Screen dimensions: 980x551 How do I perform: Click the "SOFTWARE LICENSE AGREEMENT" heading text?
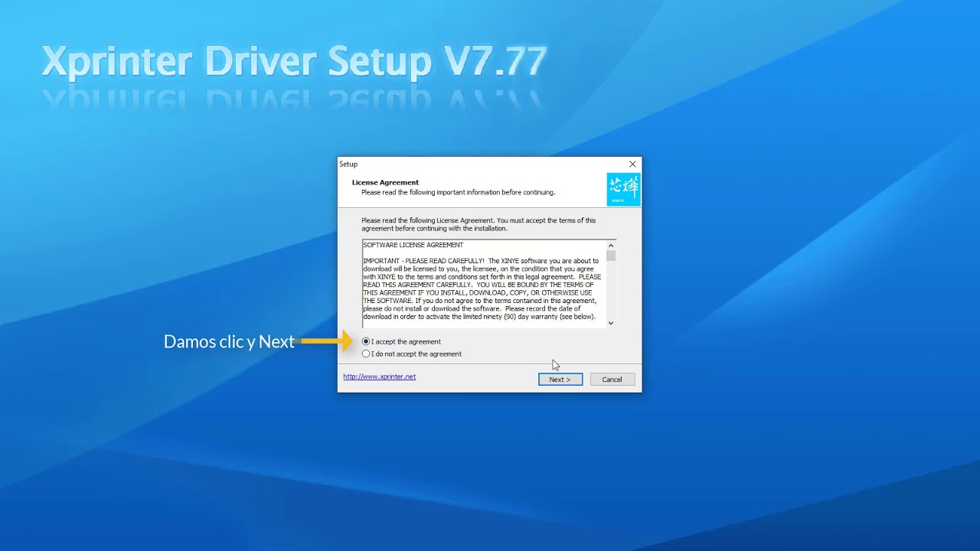(413, 245)
